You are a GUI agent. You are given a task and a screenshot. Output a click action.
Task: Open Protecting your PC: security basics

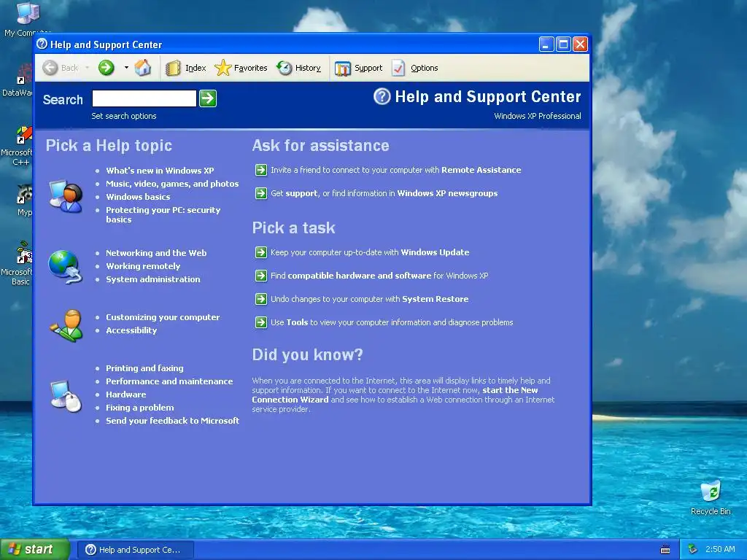click(163, 215)
